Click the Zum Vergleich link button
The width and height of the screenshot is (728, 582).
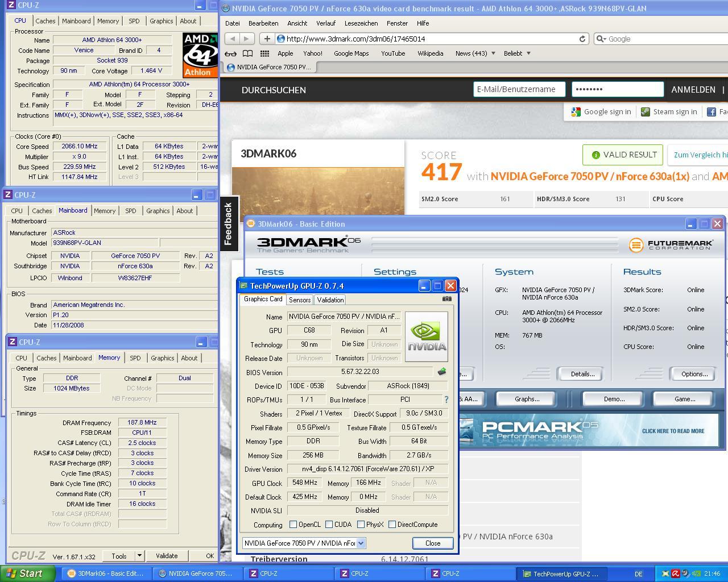click(x=699, y=155)
